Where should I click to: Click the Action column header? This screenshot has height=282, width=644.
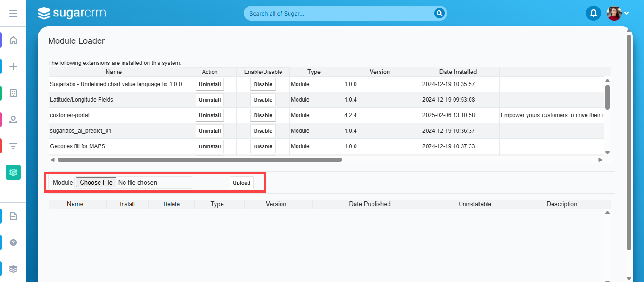tap(210, 72)
